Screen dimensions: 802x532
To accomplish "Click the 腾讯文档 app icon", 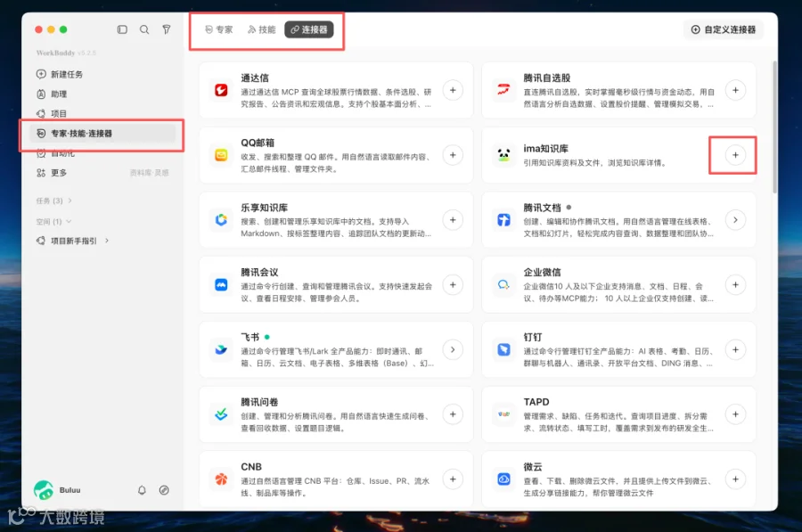I will (503, 220).
